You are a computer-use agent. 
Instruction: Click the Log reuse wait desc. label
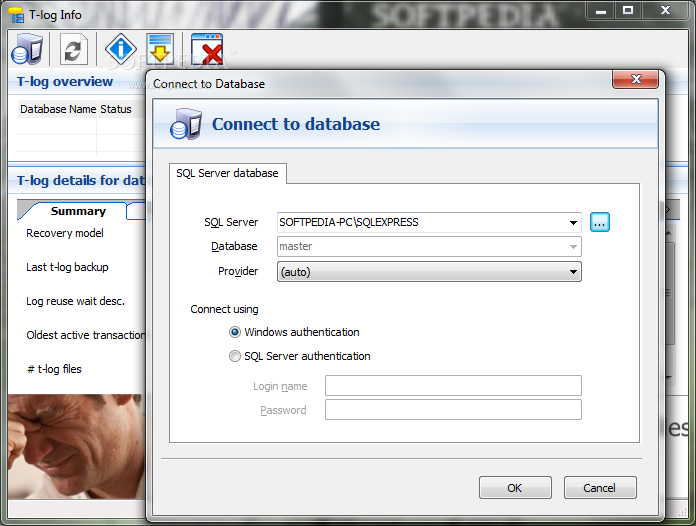(75, 301)
